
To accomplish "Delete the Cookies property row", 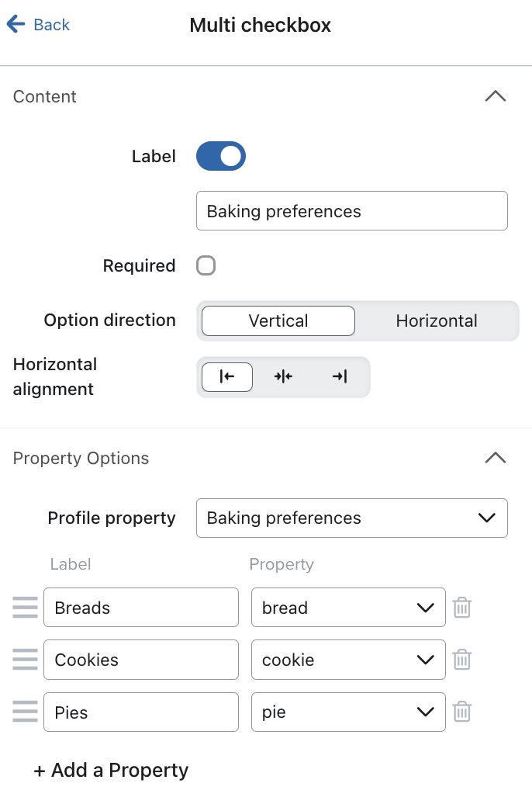I will point(462,660).
